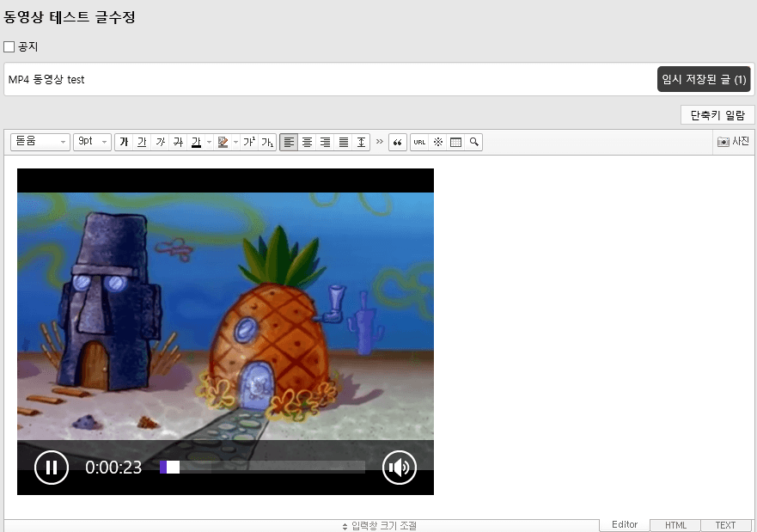Click the heading 동영상 테스트 글수정
Screen dimensions: 757x532
[x=69, y=17]
